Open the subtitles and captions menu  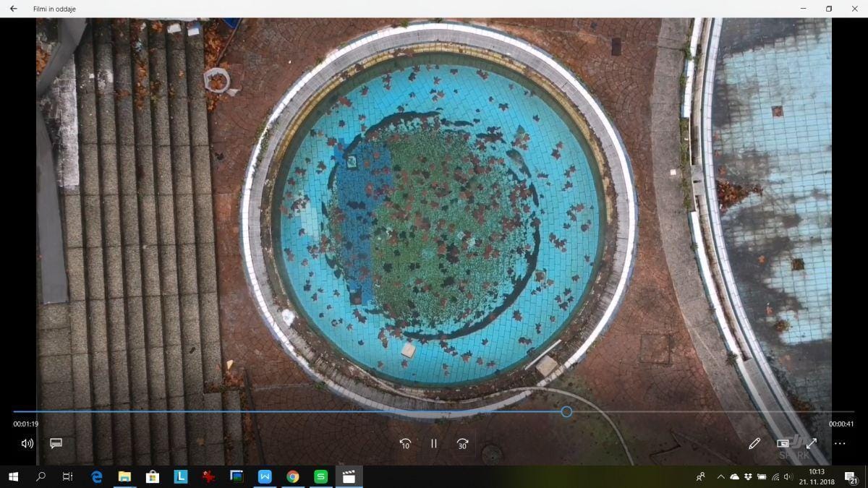click(x=56, y=443)
